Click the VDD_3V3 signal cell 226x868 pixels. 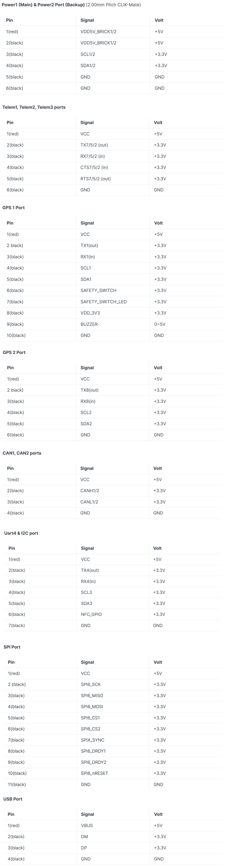pos(90,313)
